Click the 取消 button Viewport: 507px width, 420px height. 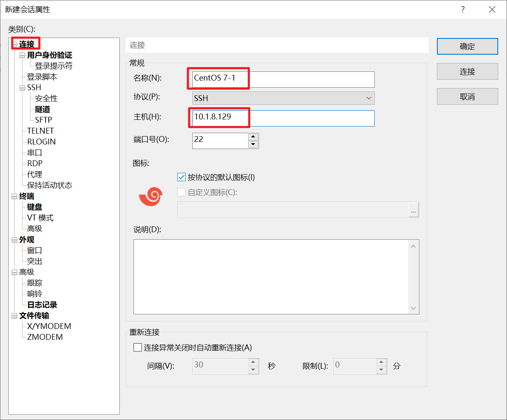pos(467,96)
